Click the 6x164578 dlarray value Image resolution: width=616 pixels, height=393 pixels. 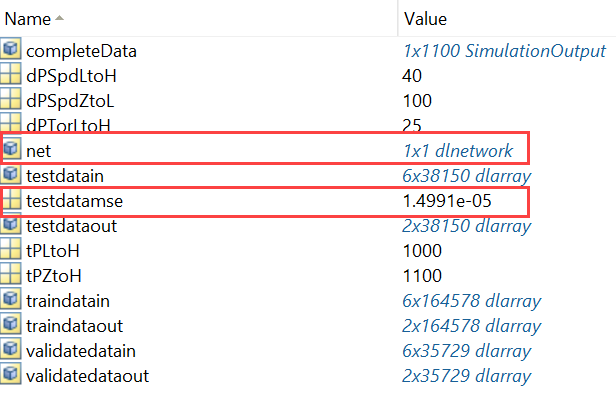(x=472, y=301)
